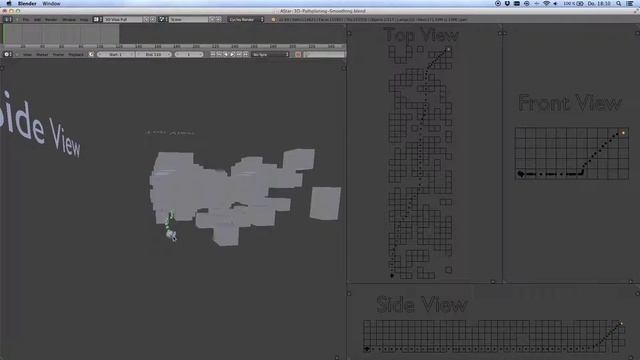Click the menu bar clock
The height and width of the screenshot is (360, 640).
(x=599, y=3)
